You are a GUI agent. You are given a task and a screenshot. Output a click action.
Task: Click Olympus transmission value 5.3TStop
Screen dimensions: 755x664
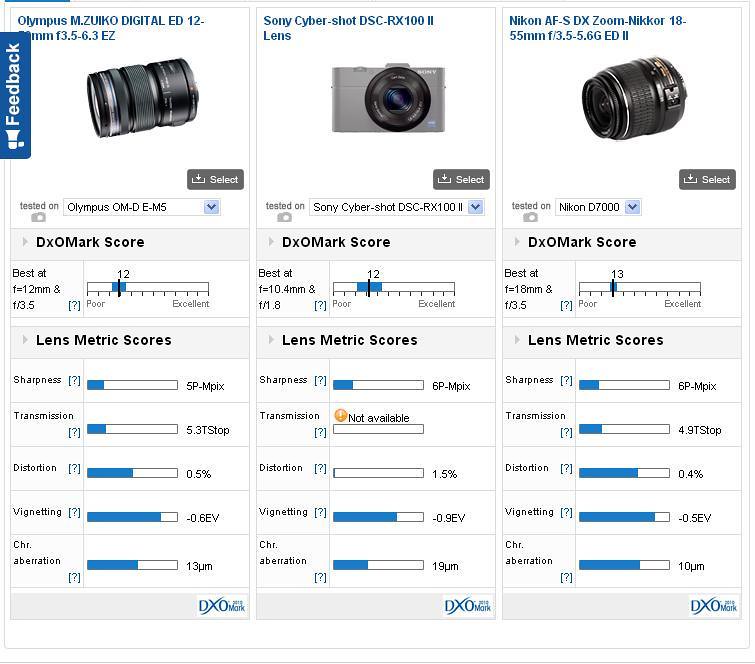(208, 430)
